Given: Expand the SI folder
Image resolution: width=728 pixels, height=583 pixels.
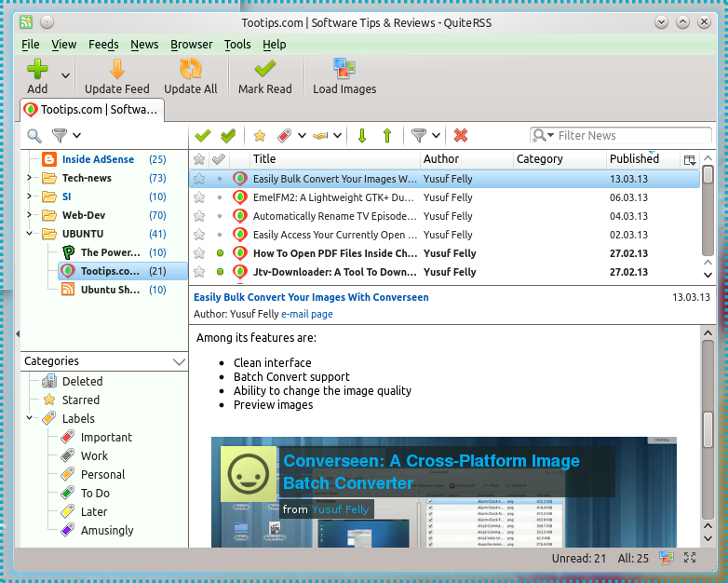Looking at the screenshot, I should click(x=29, y=197).
